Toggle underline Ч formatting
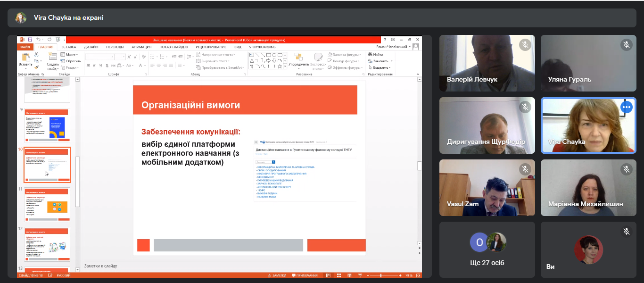The image size is (644, 283). coord(101,66)
